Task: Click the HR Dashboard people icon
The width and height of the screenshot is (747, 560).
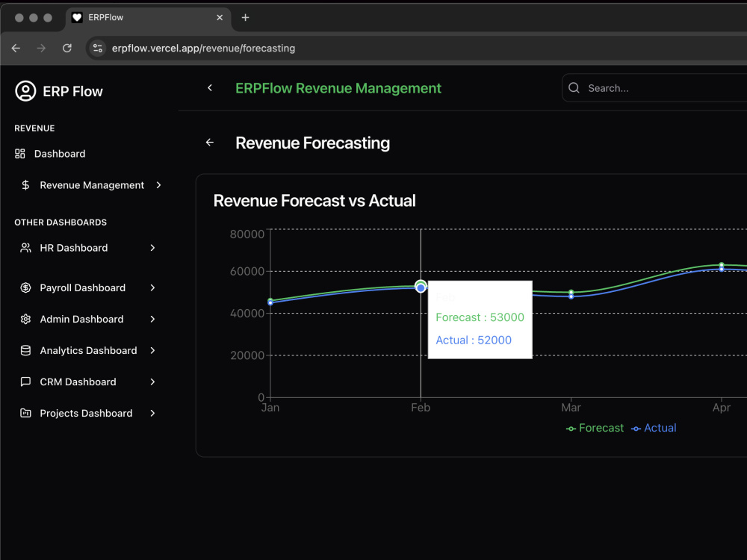Action: coord(25,248)
